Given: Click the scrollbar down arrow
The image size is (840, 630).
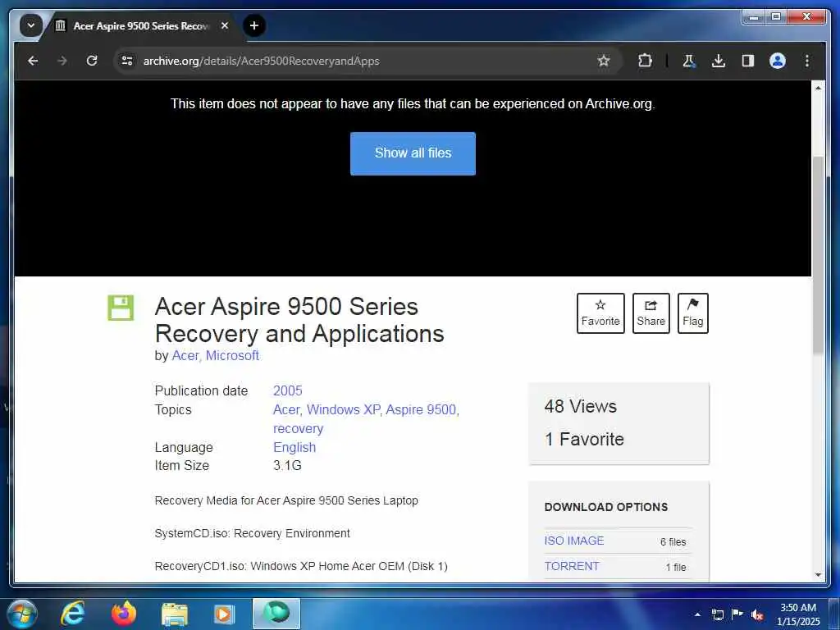Looking at the screenshot, I should coord(818,575).
